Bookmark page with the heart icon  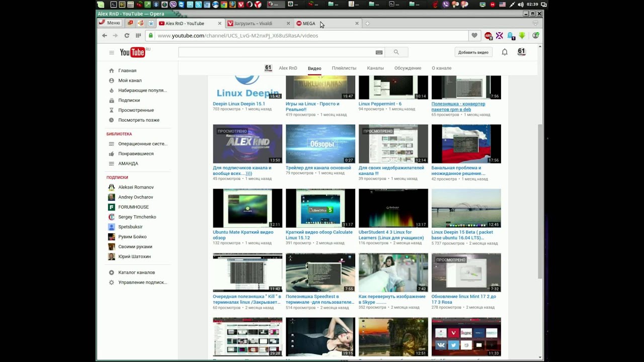pyautogui.click(x=474, y=36)
